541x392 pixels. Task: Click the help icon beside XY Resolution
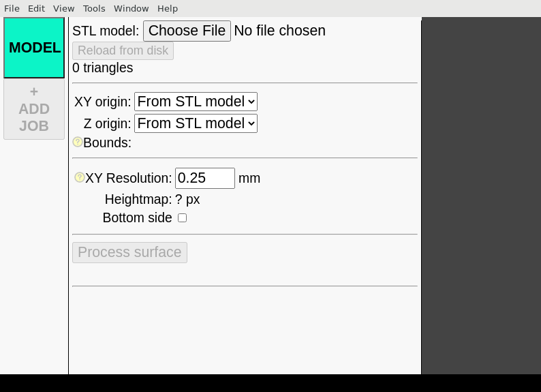80,177
